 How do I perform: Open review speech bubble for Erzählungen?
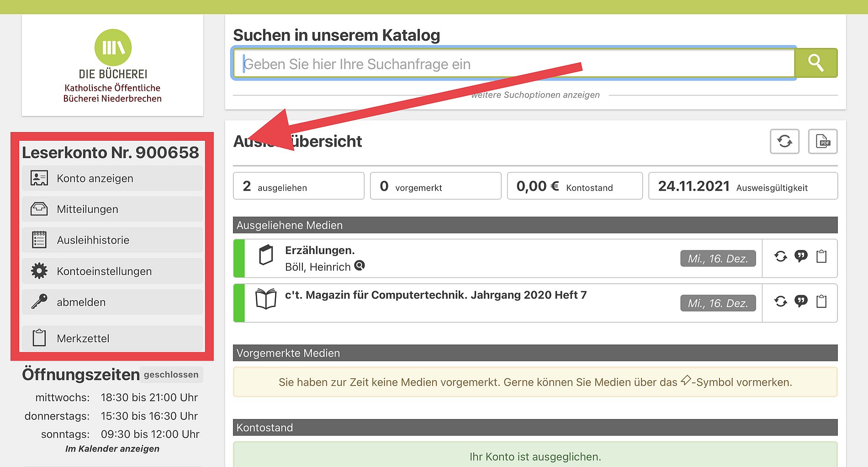click(x=801, y=257)
